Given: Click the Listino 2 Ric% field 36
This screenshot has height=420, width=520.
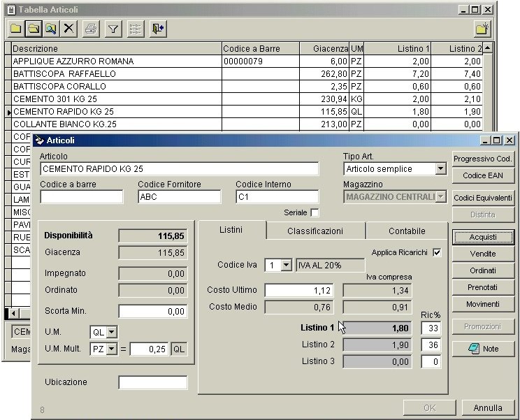Looking at the screenshot, I should click(431, 345).
